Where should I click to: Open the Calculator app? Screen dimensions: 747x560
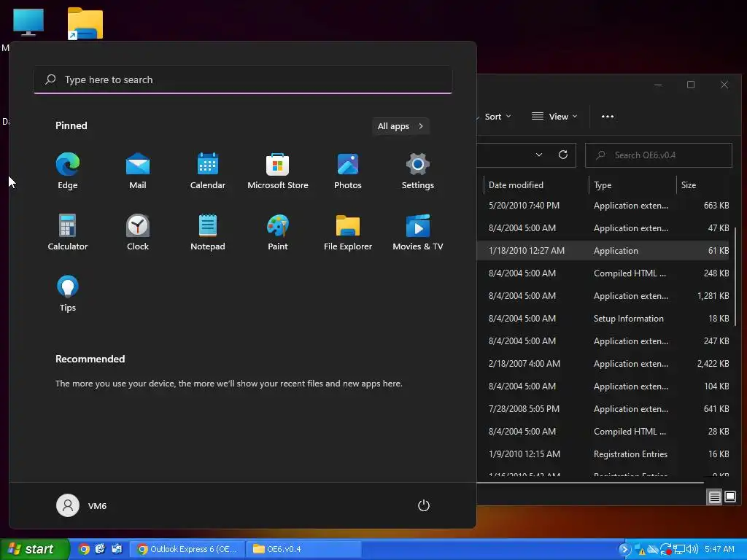(x=68, y=232)
